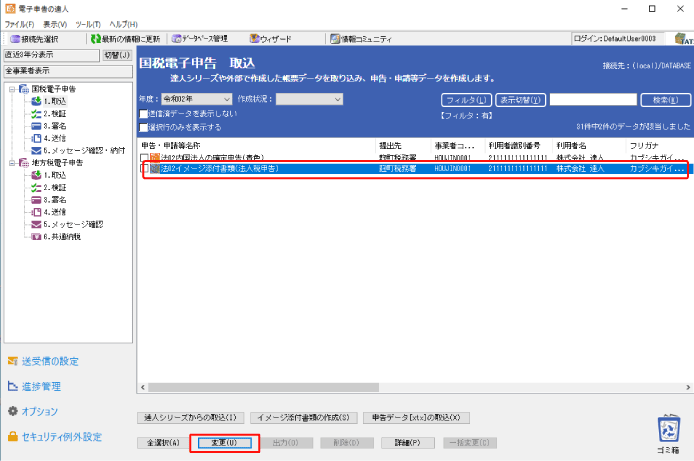The width and height of the screenshot is (694, 461).
Task: Click the horizontal scrollbar thumb of list
Action: tap(263, 388)
